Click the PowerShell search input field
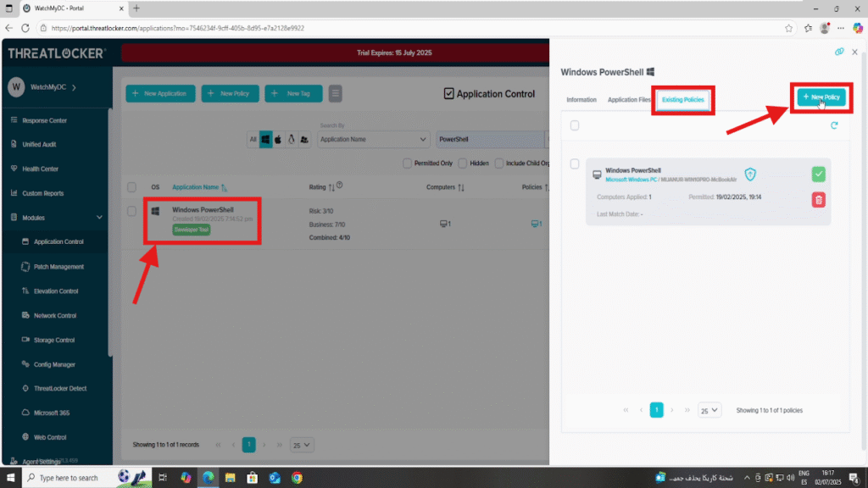868x488 pixels. coord(491,140)
